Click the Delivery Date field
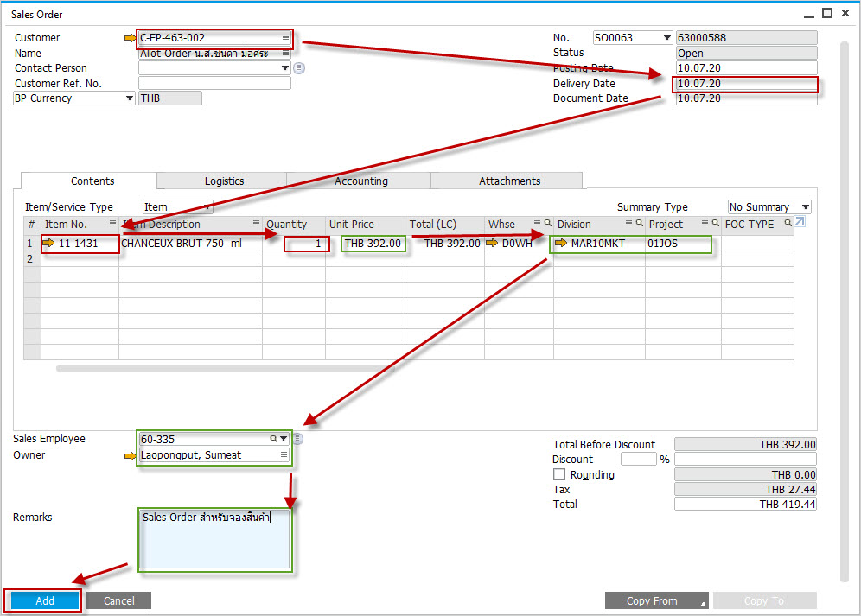 click(746, 84)
